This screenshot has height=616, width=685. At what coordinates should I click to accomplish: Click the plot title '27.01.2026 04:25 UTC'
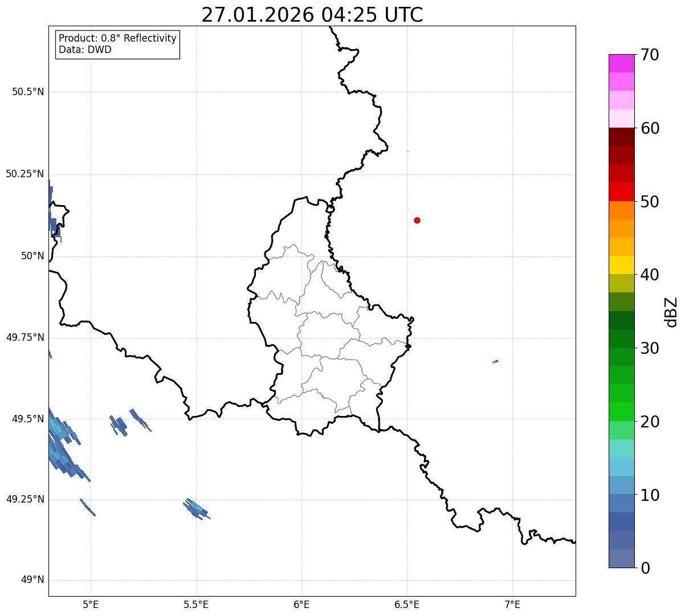click(312, 15)
